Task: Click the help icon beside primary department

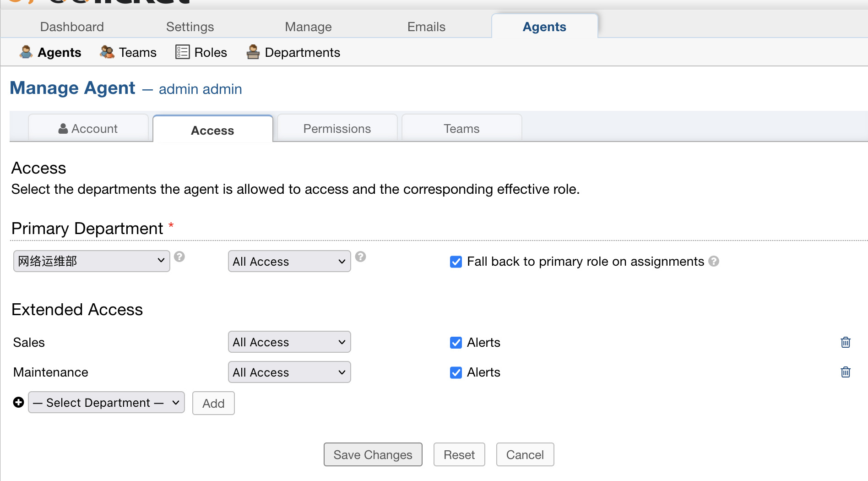Action: click(x=179, y=257)
